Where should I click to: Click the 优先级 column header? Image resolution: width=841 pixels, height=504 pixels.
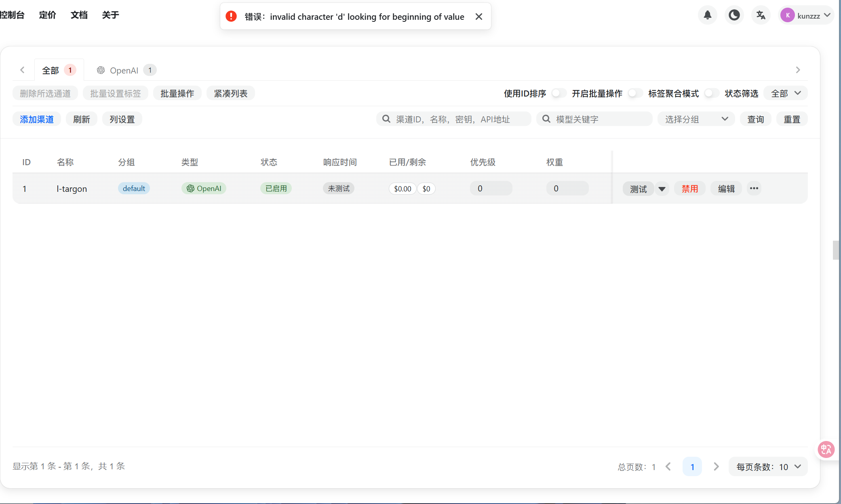point(483,162)
